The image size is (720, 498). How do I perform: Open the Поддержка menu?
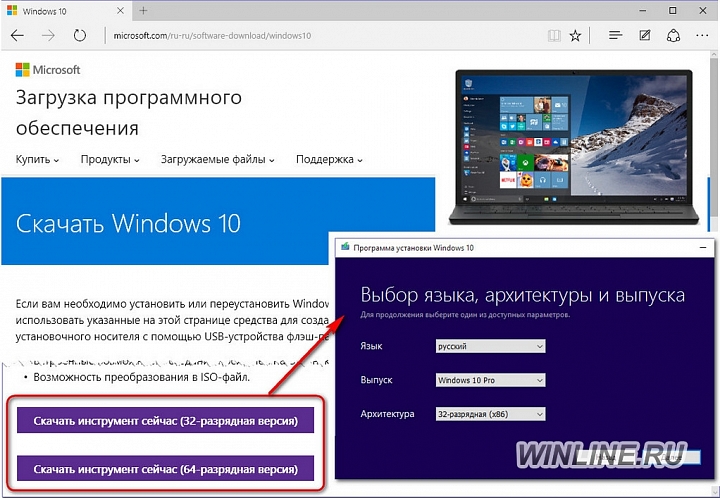pos(329,160)
